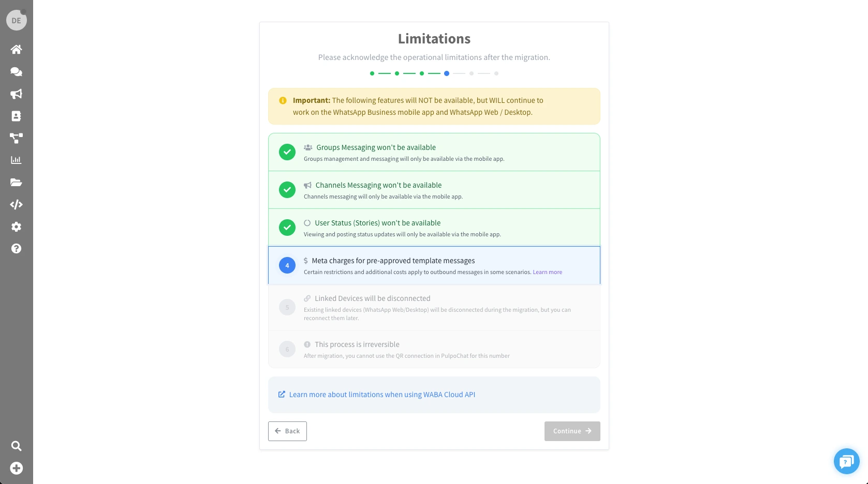
Task: Open the Help question mark icon
Action: 16,249
